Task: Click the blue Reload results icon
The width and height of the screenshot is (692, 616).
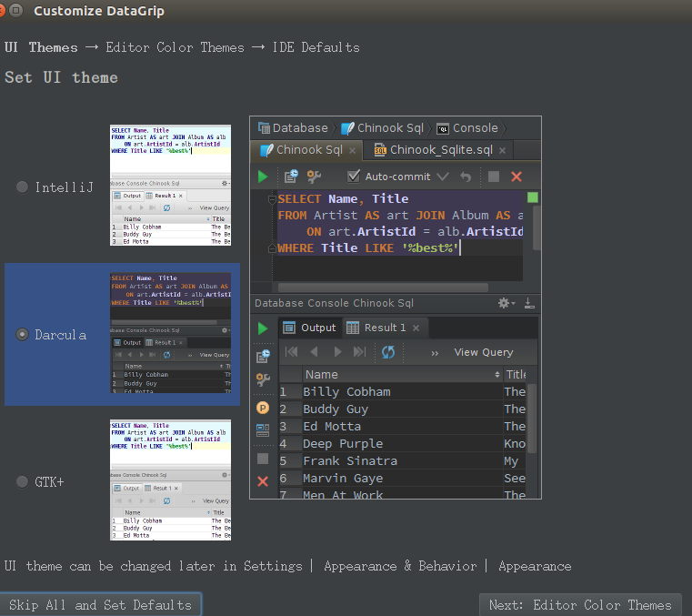Action: coord(388,352)
